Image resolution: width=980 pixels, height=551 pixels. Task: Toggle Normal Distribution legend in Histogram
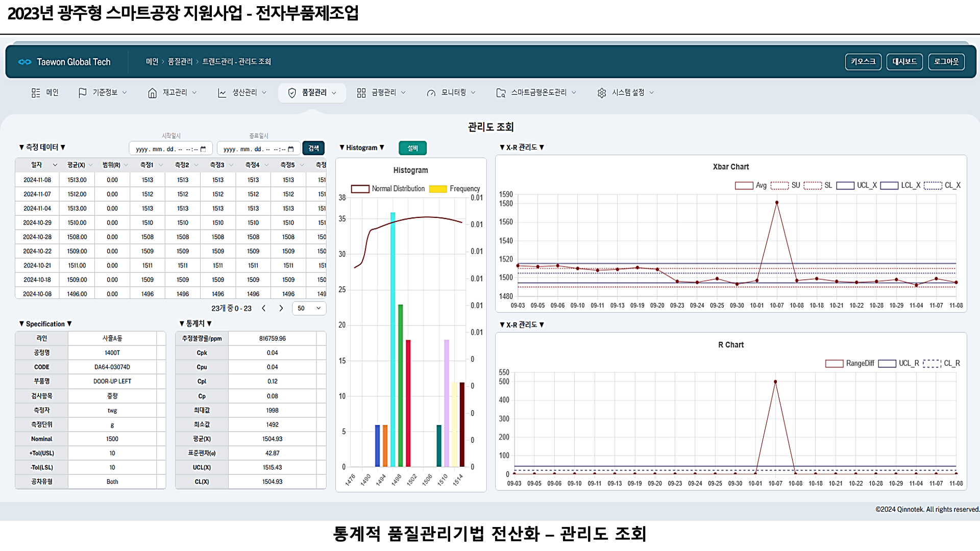point(388,189)
